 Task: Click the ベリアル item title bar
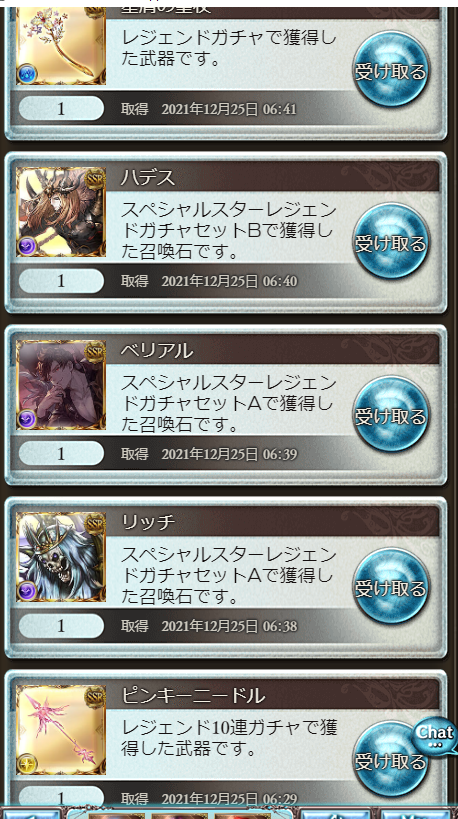[x=274, y=349]
